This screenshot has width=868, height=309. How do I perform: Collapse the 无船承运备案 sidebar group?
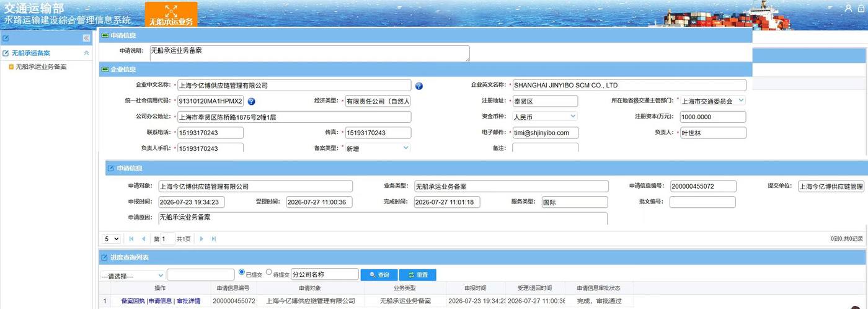tap(86, 53)
